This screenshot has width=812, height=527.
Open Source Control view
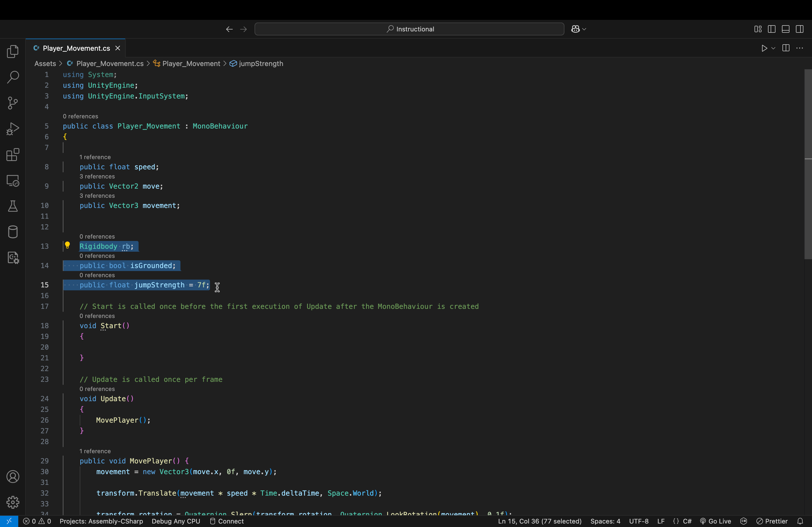click(13, 103)
